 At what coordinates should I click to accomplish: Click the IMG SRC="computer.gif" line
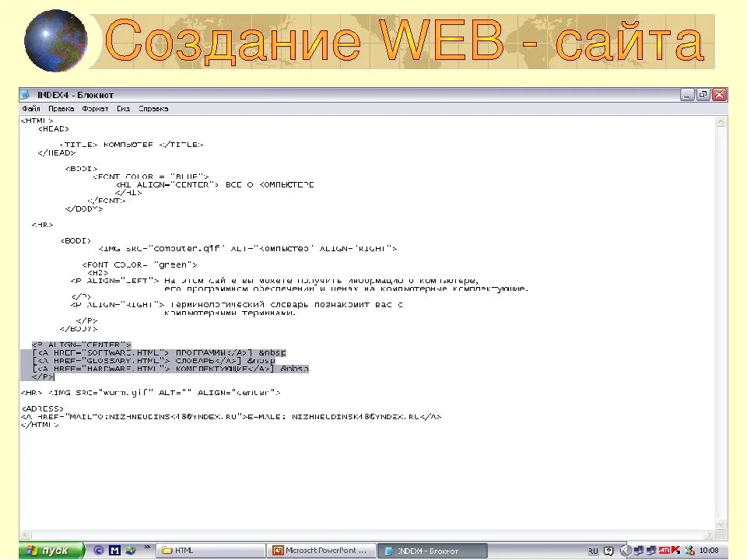(x=247, y=248)
